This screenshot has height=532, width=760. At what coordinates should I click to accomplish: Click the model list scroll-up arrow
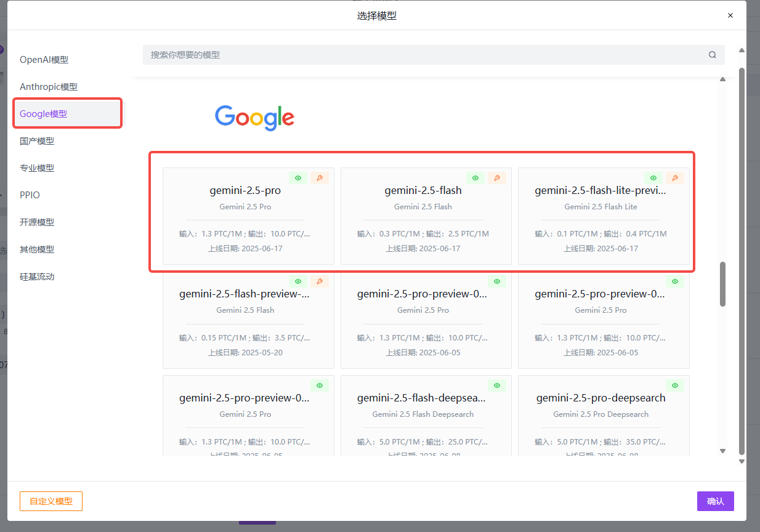click(x=723, y=79)
